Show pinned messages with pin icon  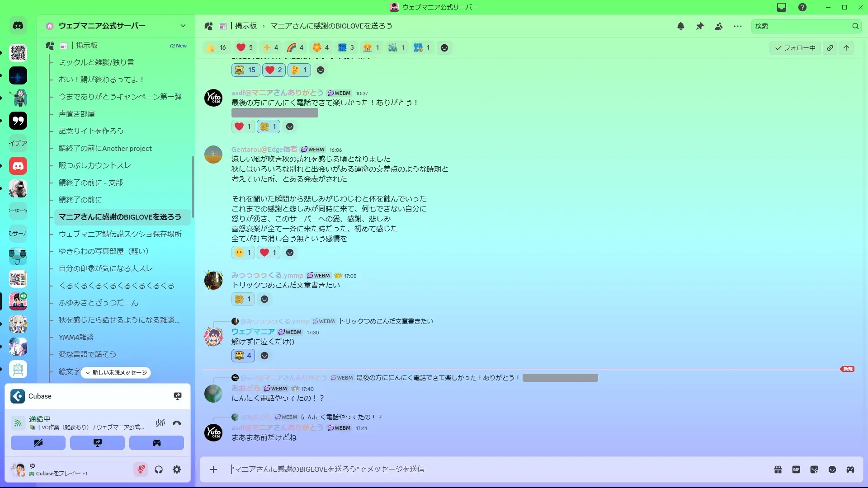700,26
